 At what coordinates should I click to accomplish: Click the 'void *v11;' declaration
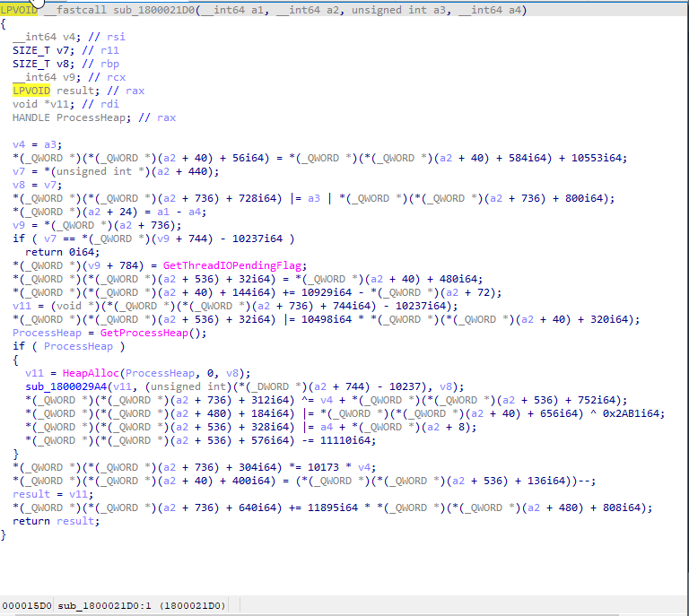pyautogui.click(x=43, y=104)
